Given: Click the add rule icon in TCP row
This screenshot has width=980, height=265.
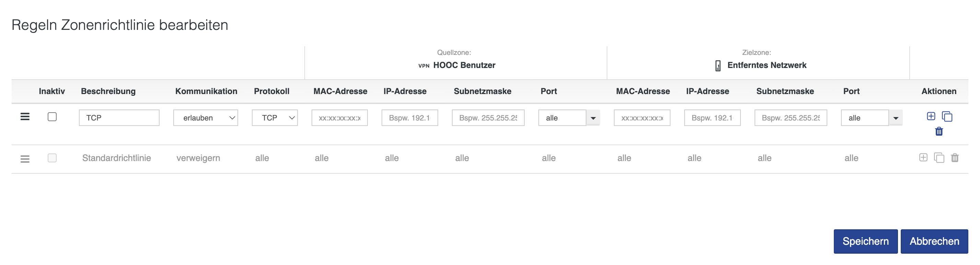Looking at the screenshot, I should tap(931, 116).
